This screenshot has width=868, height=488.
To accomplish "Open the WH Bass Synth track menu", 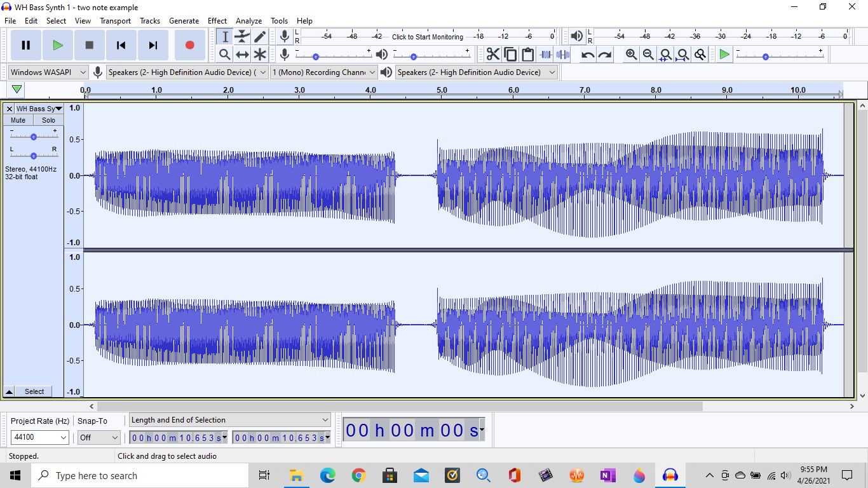I will coord(58,109).
